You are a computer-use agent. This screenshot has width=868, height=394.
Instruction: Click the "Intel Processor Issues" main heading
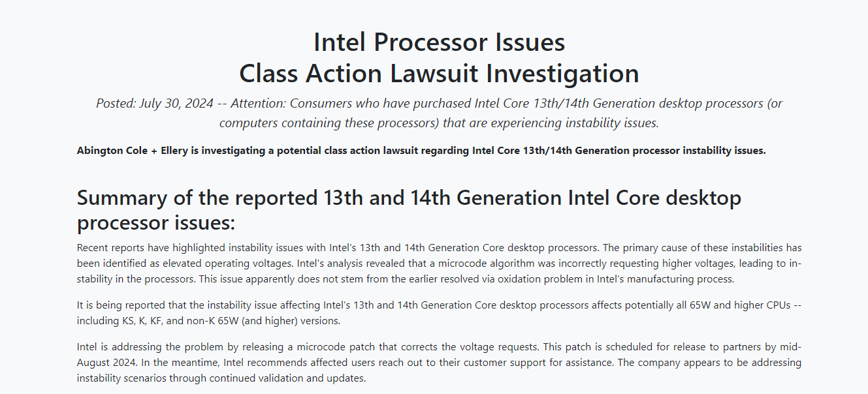(x=439, y=42)
